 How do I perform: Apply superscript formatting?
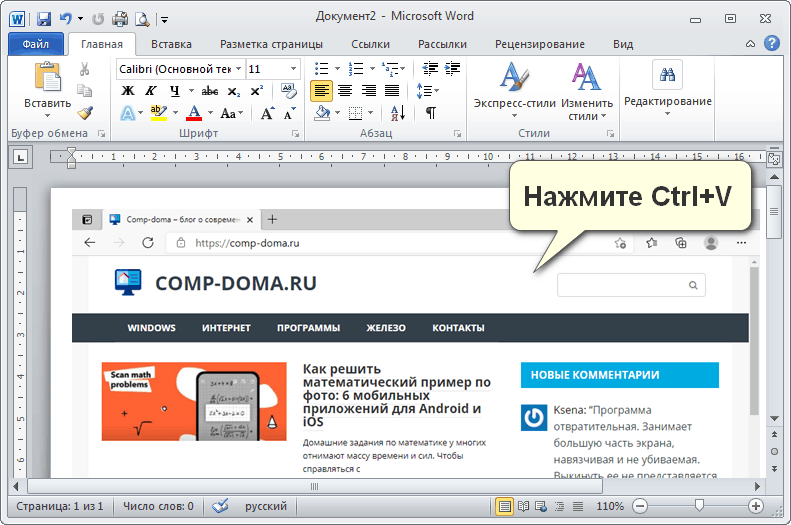(256, 91)
